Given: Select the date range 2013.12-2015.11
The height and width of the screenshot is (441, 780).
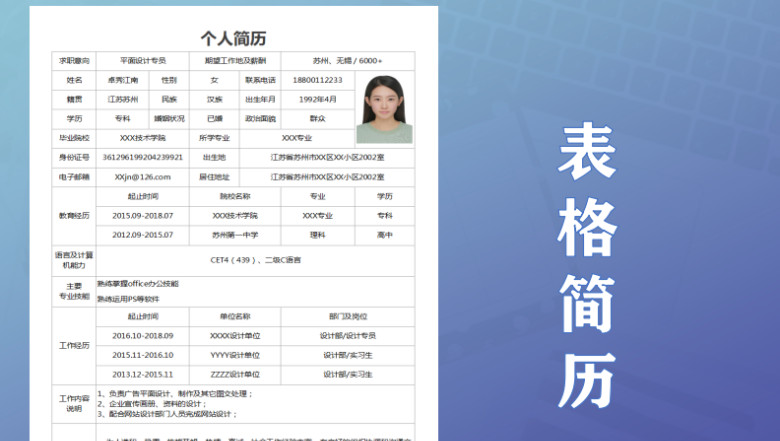Looking at the screenshot, I should click(x=143, y=374).
